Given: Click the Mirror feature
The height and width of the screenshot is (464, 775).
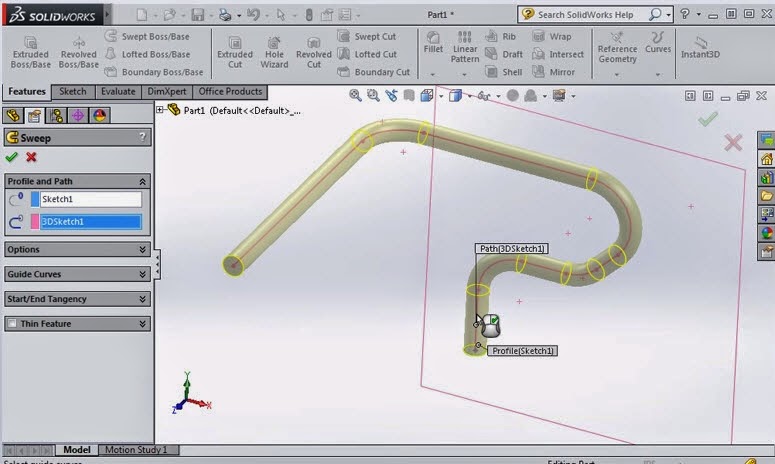Looking at the screenshot, I should click(x=553, y=72).
